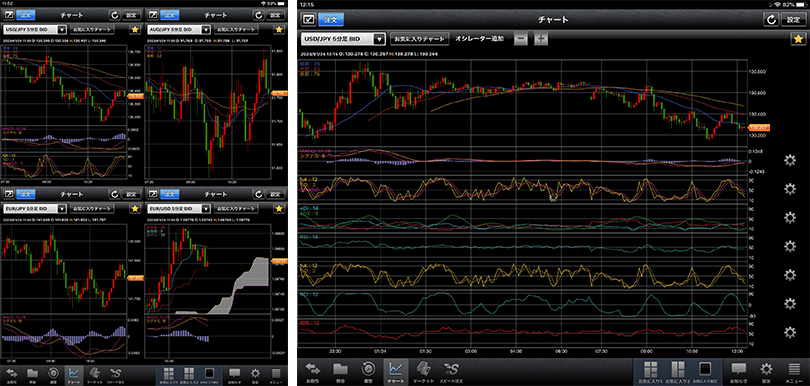Open the メニュー menu icon in right bottom bar
Screen dimensions: 810x386
(795, 372)
